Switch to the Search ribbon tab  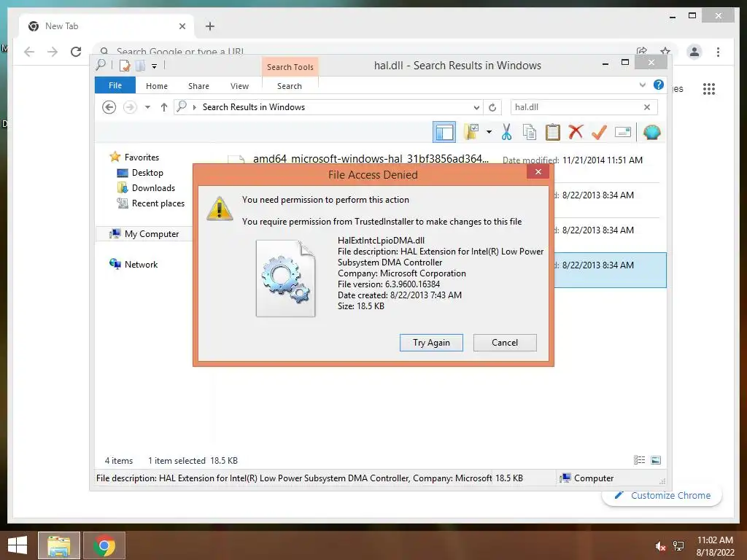(x=289, y=86)
